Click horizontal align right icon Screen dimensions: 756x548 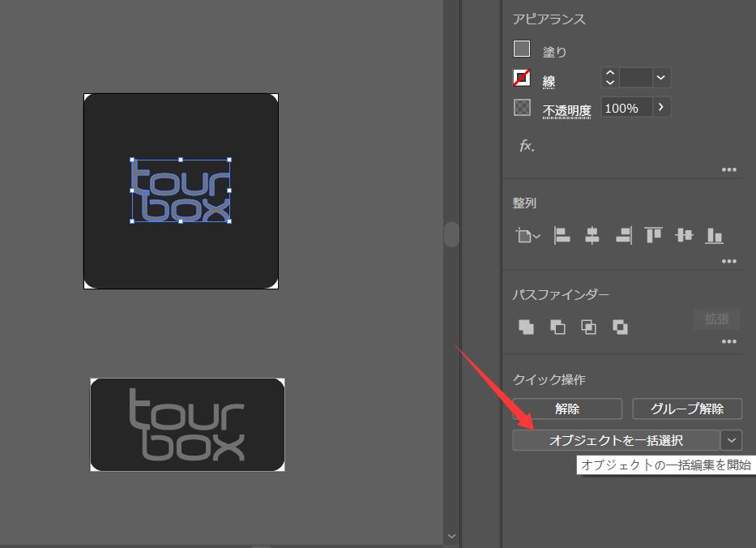pos(623,236)
